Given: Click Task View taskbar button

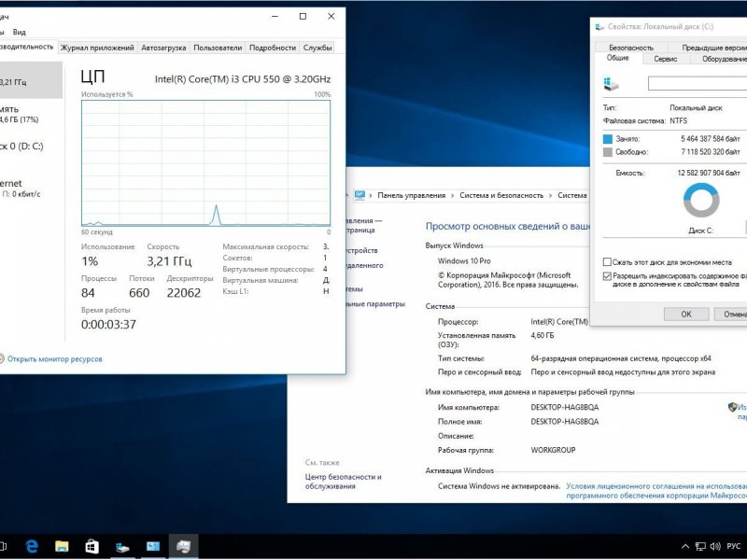Looking at the screenshot, I should 3,546.
